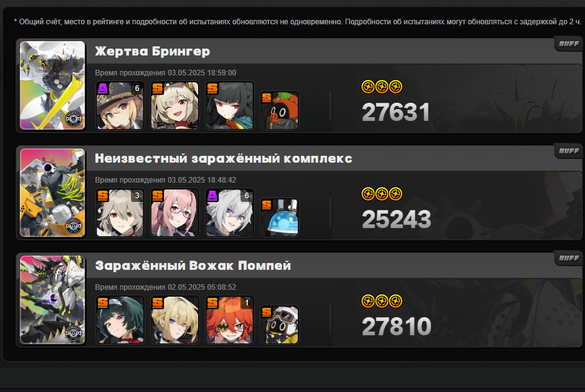
Task: Click three star rating above 25243
Action: 382,194
